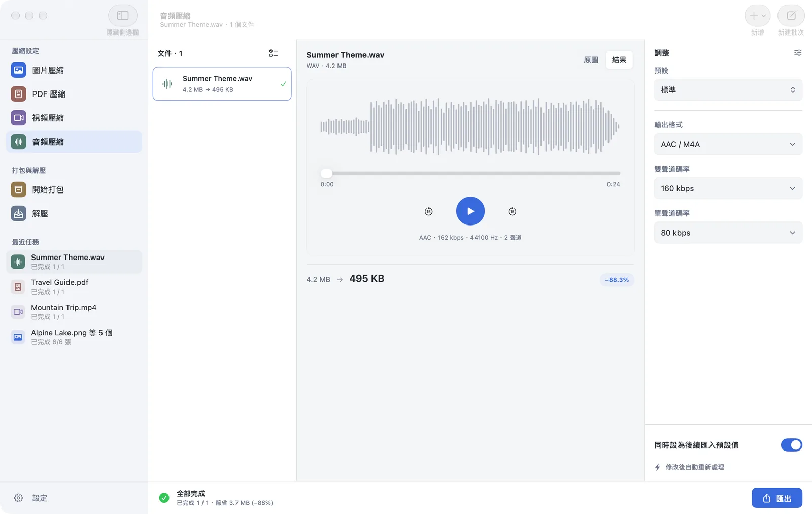Click the list selection icon beside 文件 · 1
Screen dimensions: 812x514
coord(274,53)
